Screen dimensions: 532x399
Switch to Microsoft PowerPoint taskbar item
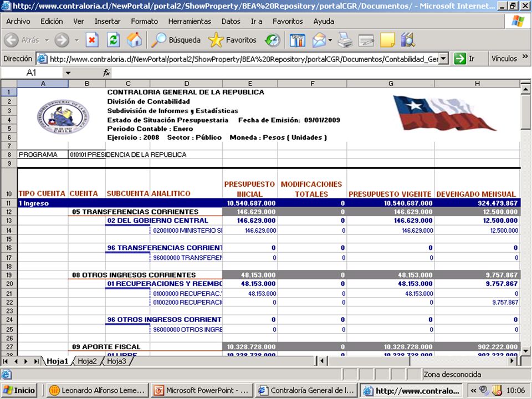[x=202, y=390]
